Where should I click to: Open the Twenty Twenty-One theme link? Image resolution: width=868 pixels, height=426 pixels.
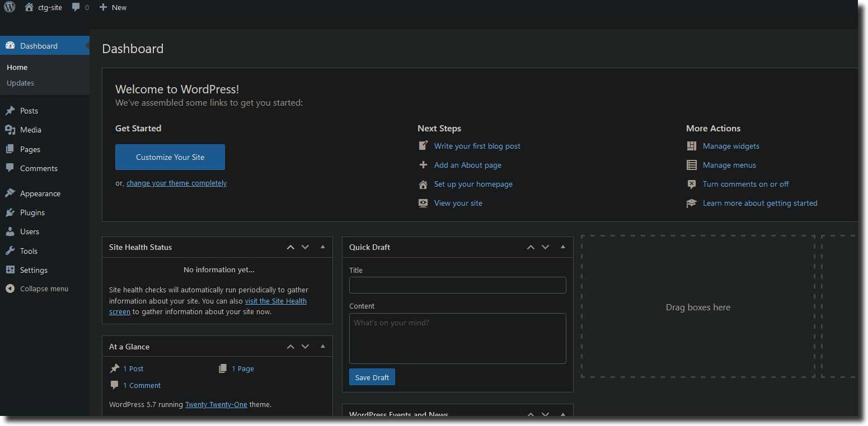point(216,404)
